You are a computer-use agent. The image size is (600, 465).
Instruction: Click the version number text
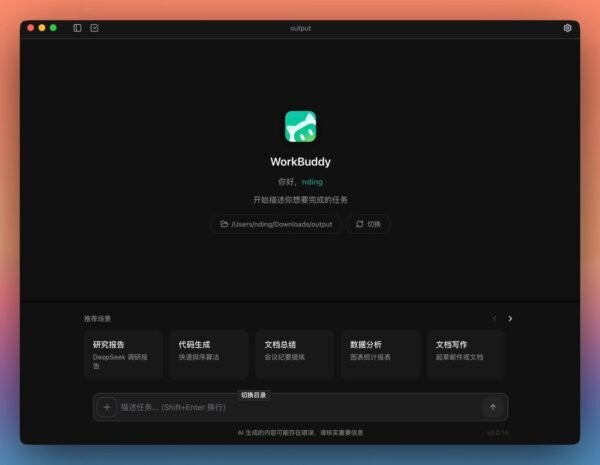click(x=497, y=433)
